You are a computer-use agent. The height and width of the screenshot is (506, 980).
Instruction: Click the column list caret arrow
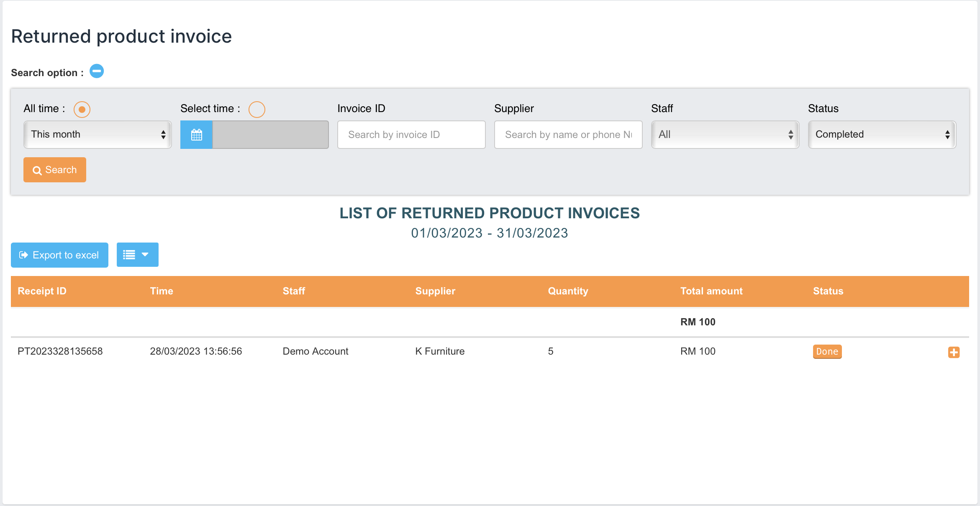pyautogui.click(x=145, y=254)
